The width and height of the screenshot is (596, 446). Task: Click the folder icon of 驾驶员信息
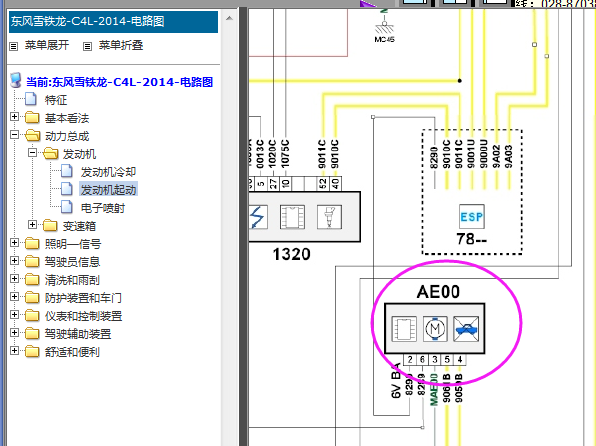click(x=32, y=261)
